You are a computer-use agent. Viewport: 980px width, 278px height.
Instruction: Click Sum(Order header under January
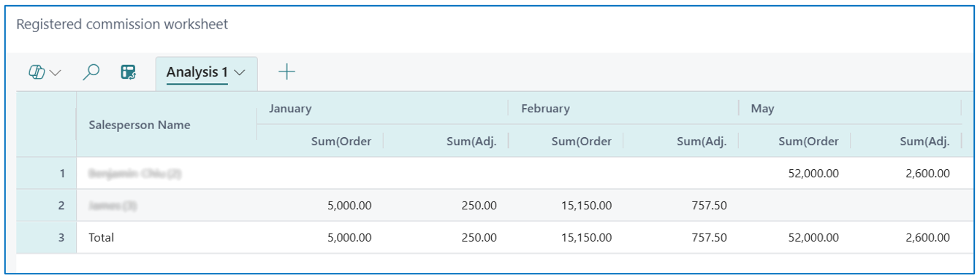click(x=341, y=142)
